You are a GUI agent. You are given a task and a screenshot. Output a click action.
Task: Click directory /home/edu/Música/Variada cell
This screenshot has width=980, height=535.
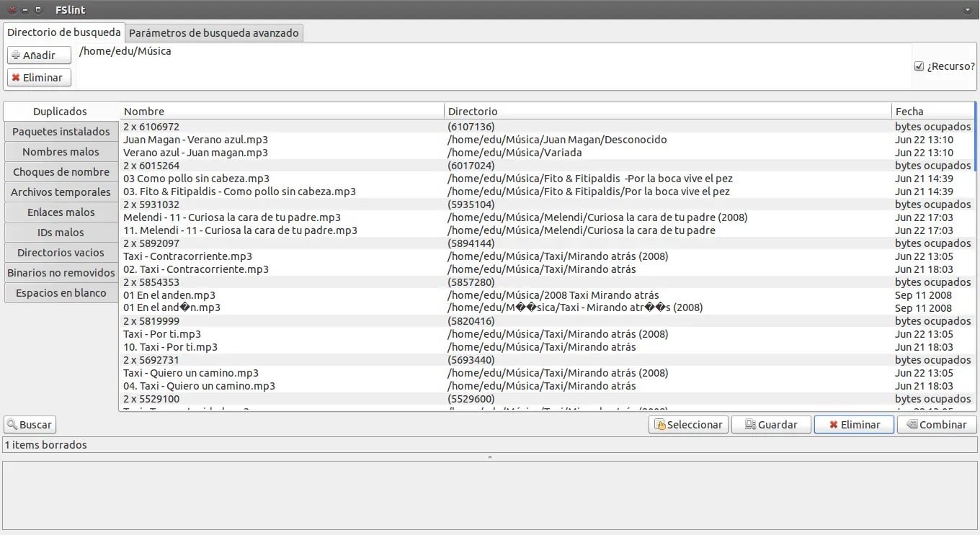coord(514,153)
